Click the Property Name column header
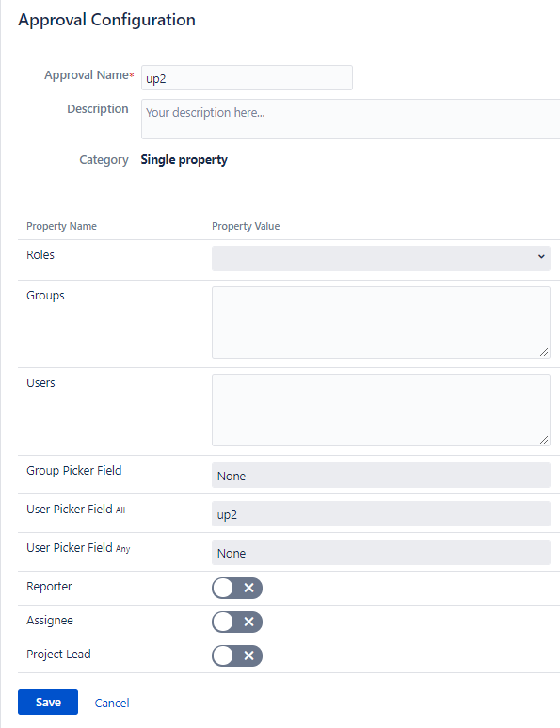The image size is (560, 728). click(62, 226)
